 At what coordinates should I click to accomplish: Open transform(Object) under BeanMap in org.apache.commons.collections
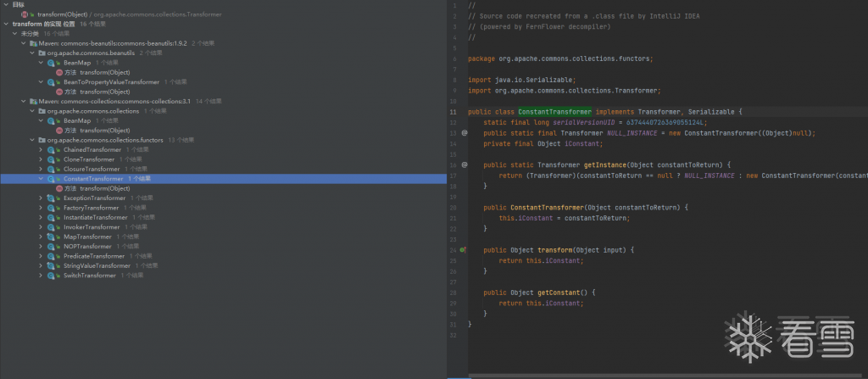(105, 131)
